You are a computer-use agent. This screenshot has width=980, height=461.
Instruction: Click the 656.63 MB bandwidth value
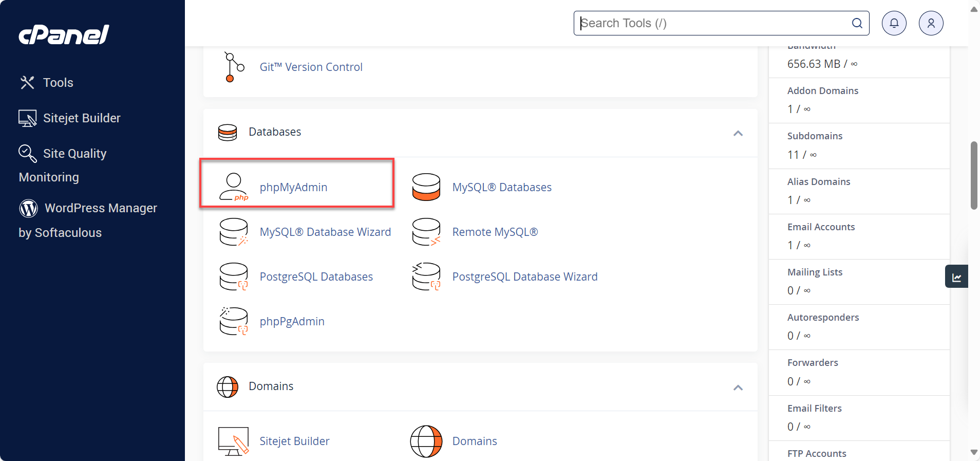tap(822, 64)
